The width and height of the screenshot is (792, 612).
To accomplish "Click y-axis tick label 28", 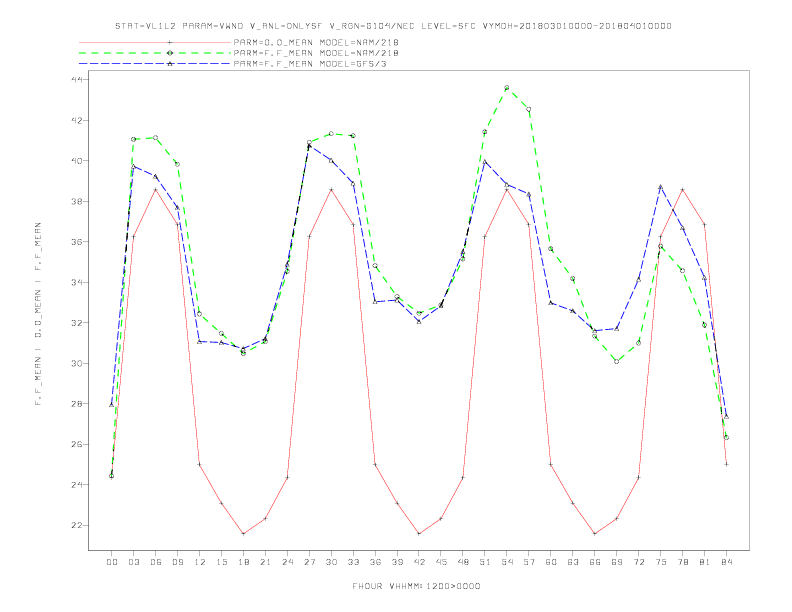I will pos(77,403).
